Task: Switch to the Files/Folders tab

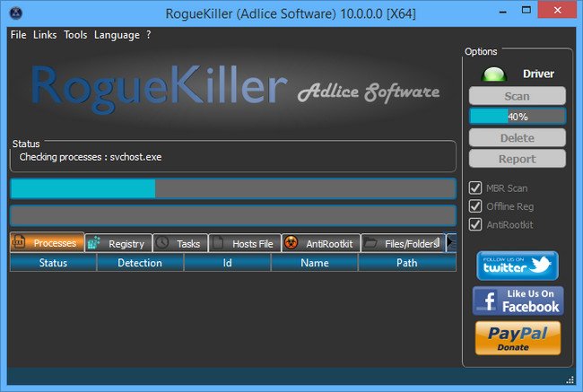Action: [403, 244]
